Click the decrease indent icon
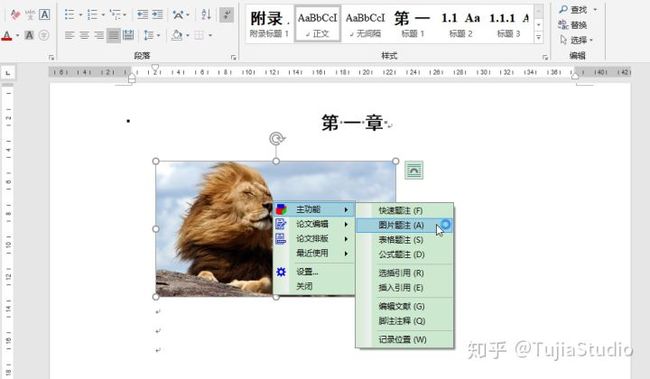This screenshot has height=379, width=650. (143, 15)
